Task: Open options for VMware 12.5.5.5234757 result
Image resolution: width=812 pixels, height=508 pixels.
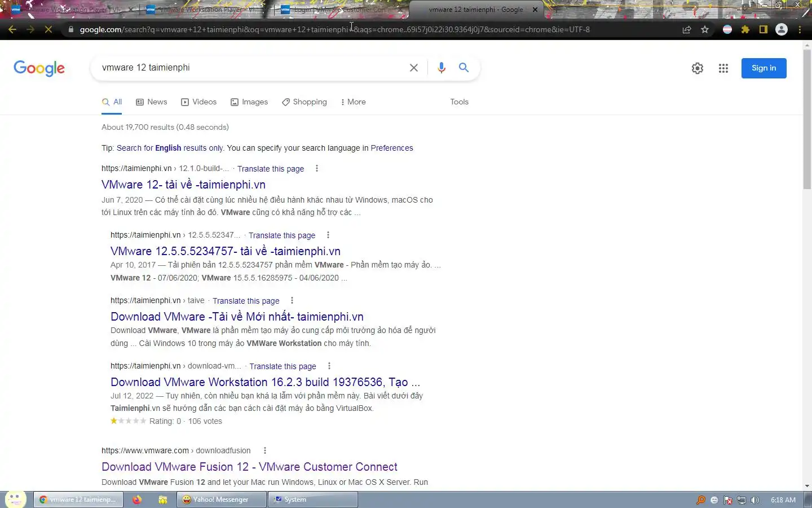Action: pyautogui.click(x=328, y=235)
